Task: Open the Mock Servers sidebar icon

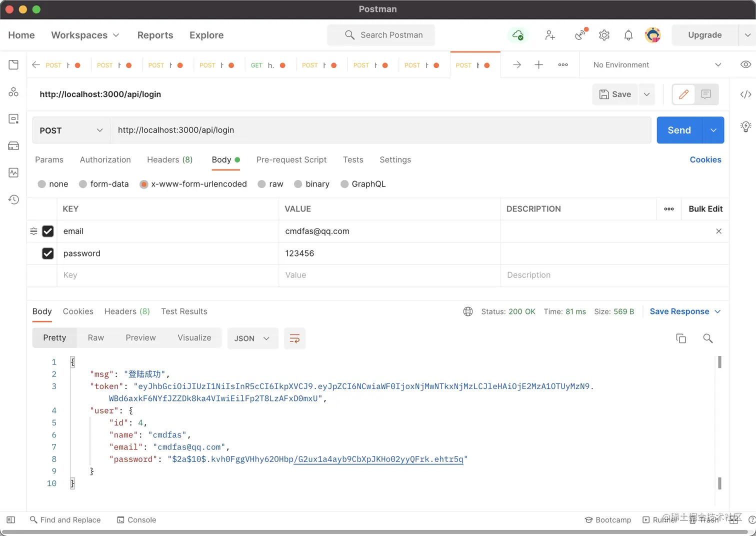Action: click(13, 145)
